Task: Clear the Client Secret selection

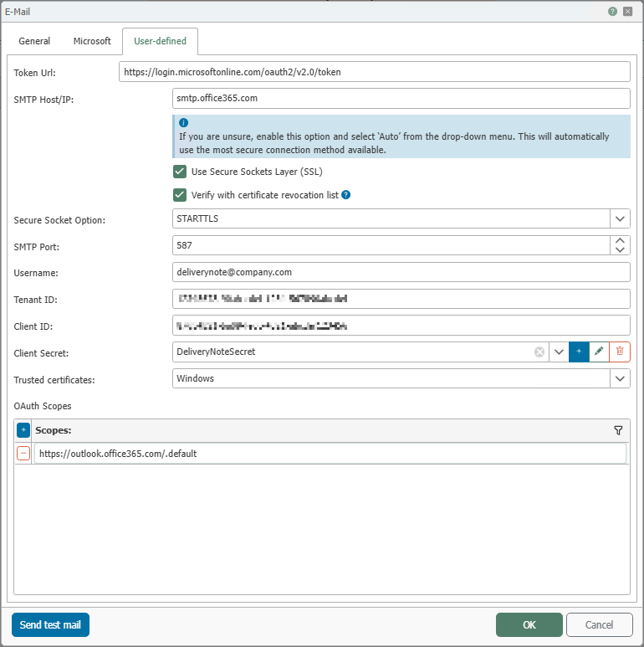Action: tap(539, 352)
